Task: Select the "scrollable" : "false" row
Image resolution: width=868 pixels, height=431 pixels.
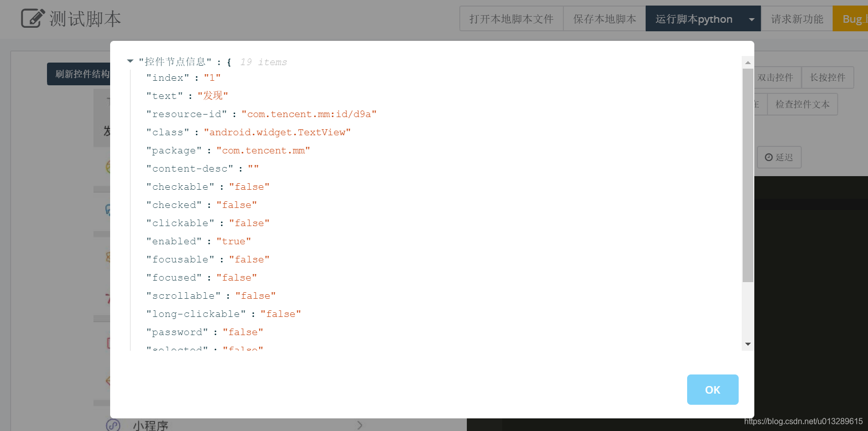Action: click(x=211, y=296)
